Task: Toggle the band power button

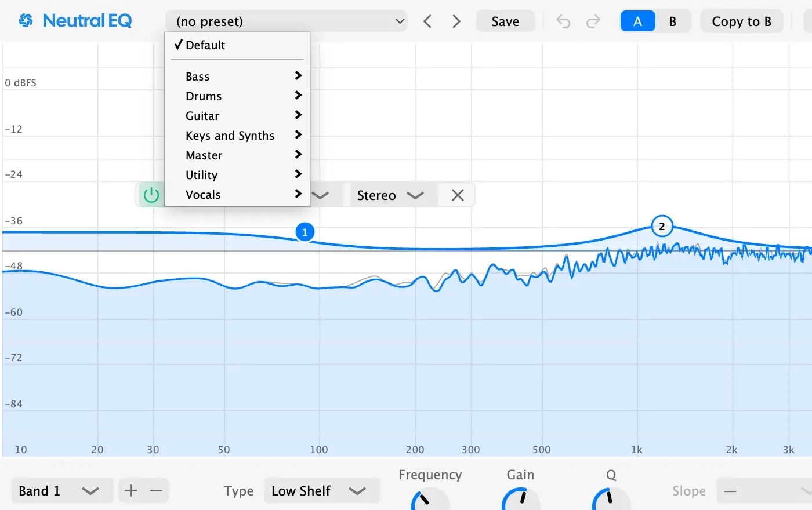Action: [x=151, y=195]
